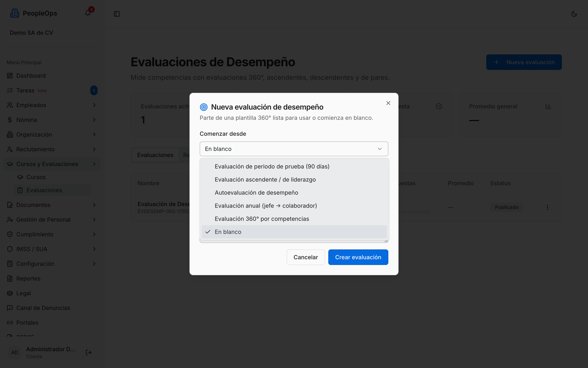Click the Portales link icon
The height and width of the screenshot is (368, 588).
10,323
